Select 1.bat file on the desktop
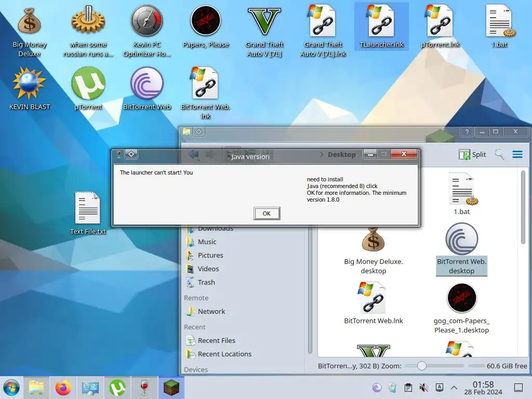532x399 pixels. (x=499, y=26)
